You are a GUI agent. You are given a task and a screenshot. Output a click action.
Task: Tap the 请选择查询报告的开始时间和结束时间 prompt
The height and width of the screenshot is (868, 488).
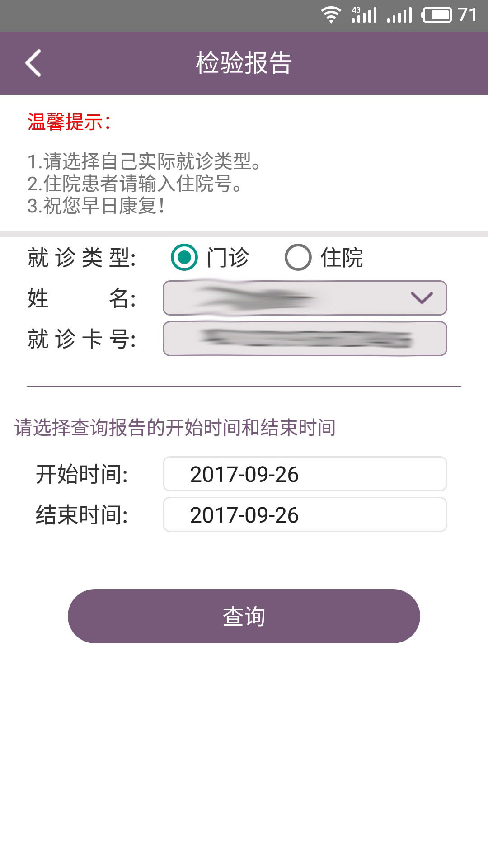click(175, 427)
